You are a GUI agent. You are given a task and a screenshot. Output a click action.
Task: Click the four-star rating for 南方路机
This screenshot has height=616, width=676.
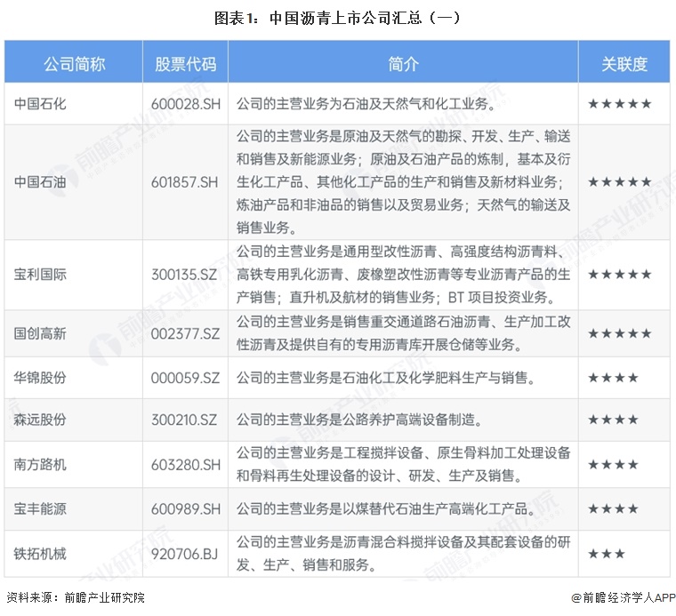[x=613, y=464]
